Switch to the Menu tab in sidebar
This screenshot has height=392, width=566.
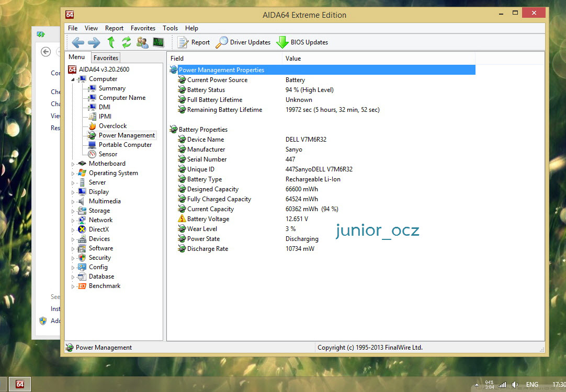pyautogui.click(x=76, y=57)
